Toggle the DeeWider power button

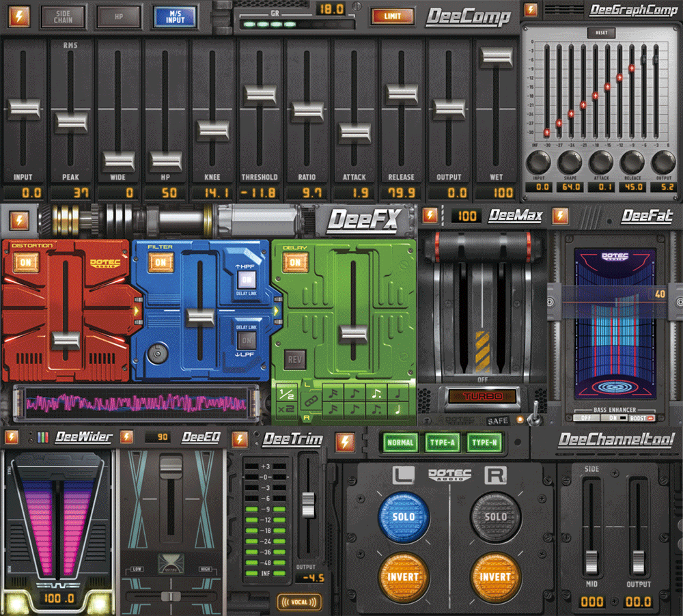coord(12,436)
